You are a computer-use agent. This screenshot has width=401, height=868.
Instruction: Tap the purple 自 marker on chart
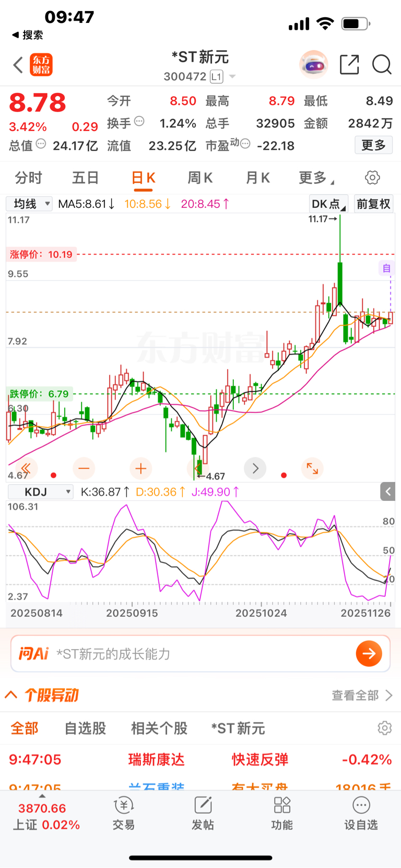[x=386, y=268]
